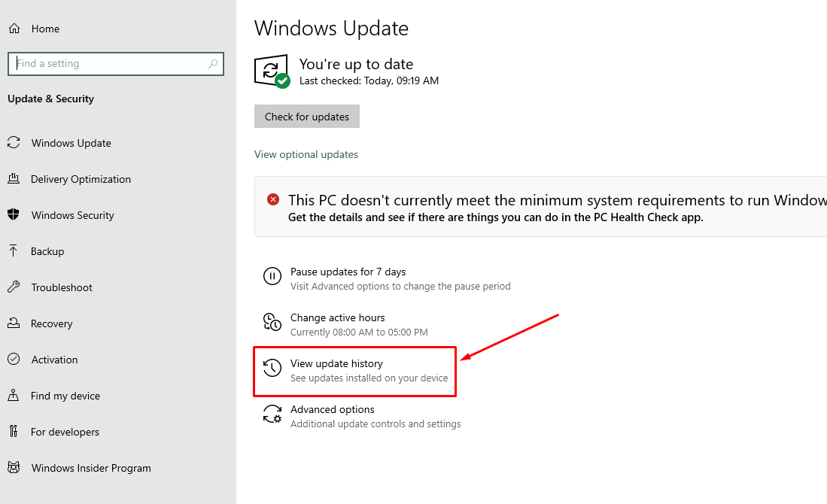Click the Change active hours clock icon
Viewport: 827px width, 504px height.
coord(272,322)
